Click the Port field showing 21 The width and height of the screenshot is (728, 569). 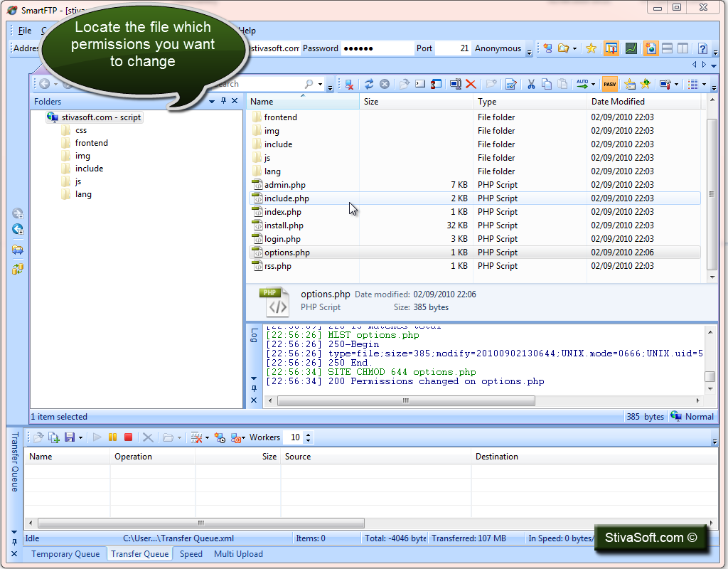(453, 48)
